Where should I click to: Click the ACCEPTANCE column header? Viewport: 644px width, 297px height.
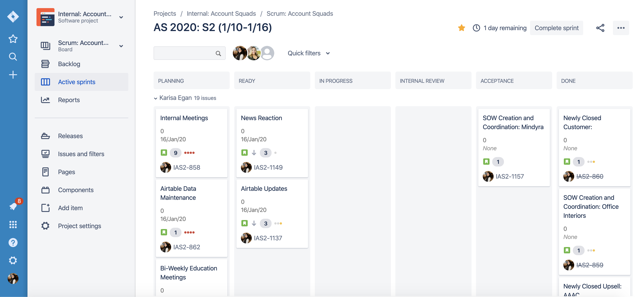514,81
